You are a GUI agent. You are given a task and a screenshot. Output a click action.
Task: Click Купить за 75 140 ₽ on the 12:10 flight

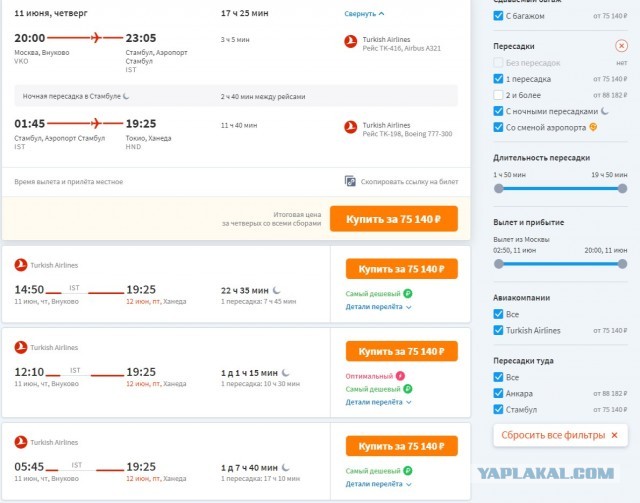(x=402, y=351)
